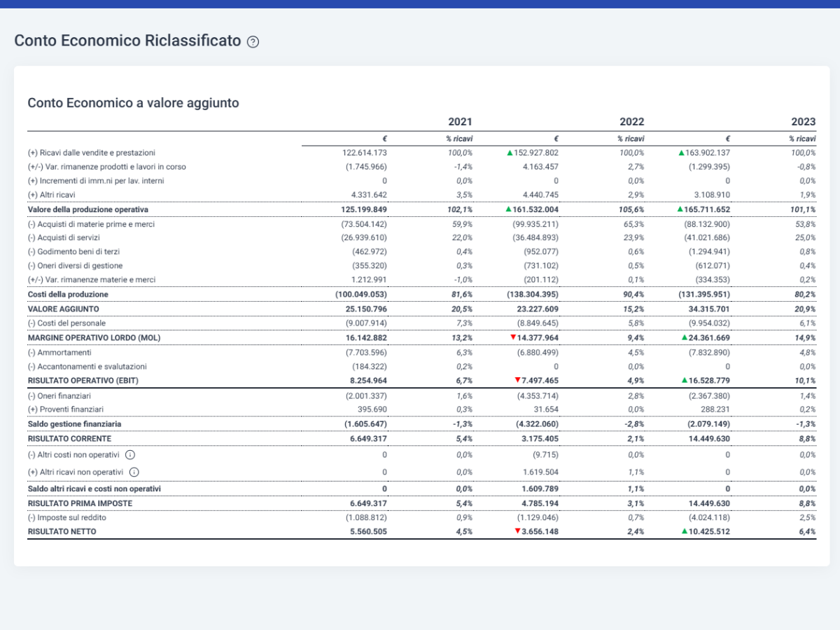Select the 2021 year column header
Viewport: 840px width, 630px height.
[460, 121]
